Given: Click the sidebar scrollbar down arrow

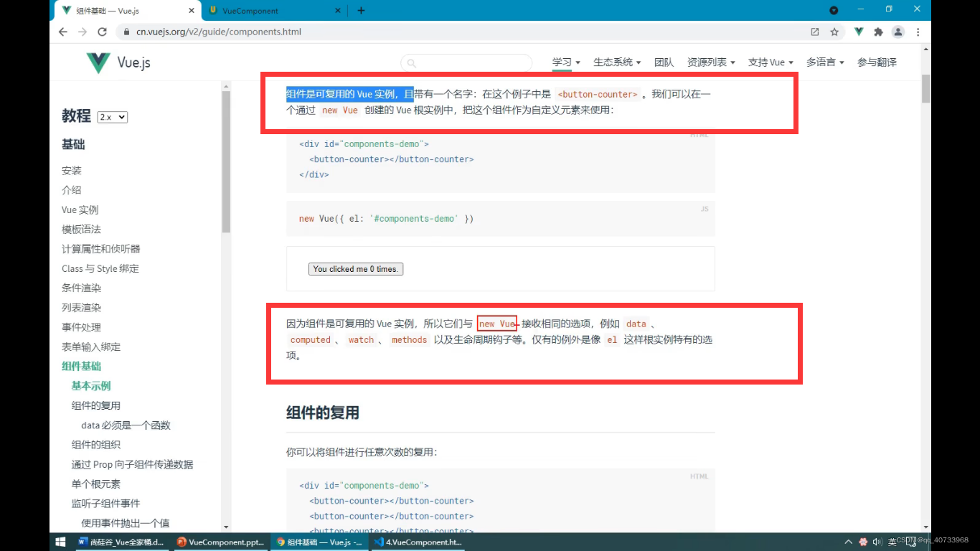Looking at the screenshot, I should pos(226,527).
